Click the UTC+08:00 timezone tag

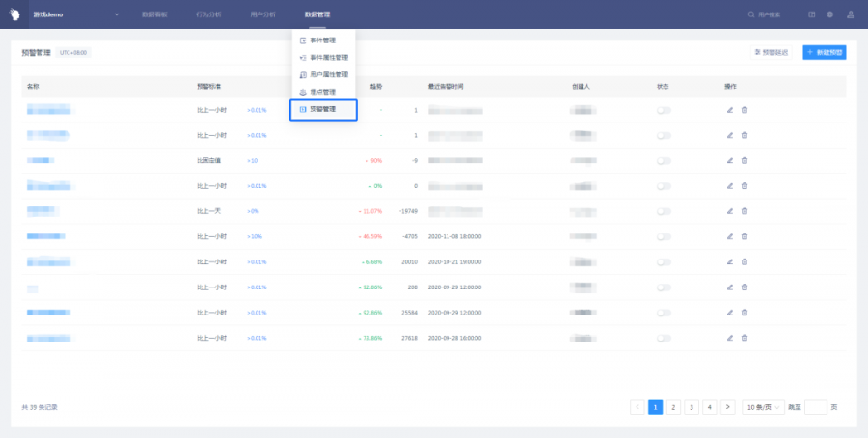[x=73, y=53]
